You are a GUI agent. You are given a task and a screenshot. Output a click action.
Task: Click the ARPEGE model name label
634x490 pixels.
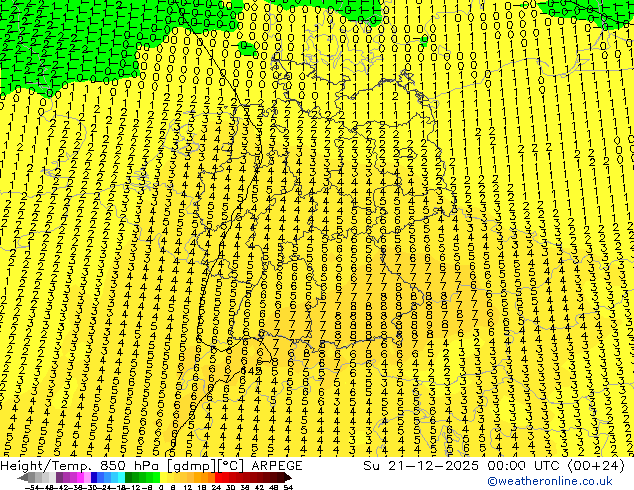[277, 466]
